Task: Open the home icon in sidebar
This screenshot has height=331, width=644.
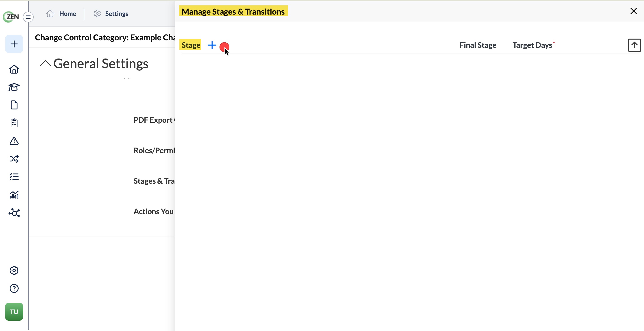Action: (14, 69)
